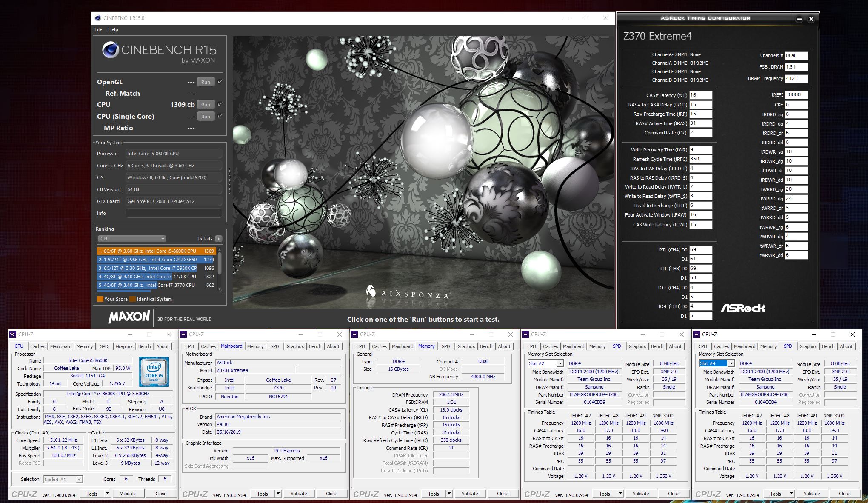The width and height of the screenshot is (868, 503).
Task: Click Validate in first CPU-Z window
Action: click(128, 494)
